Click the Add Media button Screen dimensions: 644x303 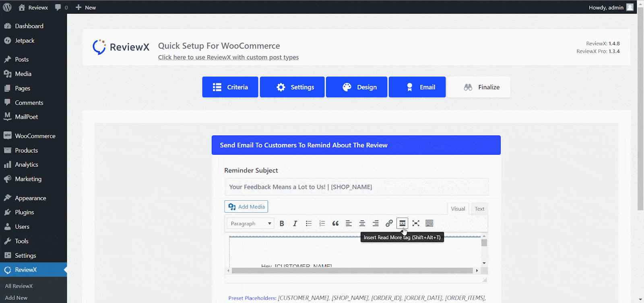click(246, 207)
